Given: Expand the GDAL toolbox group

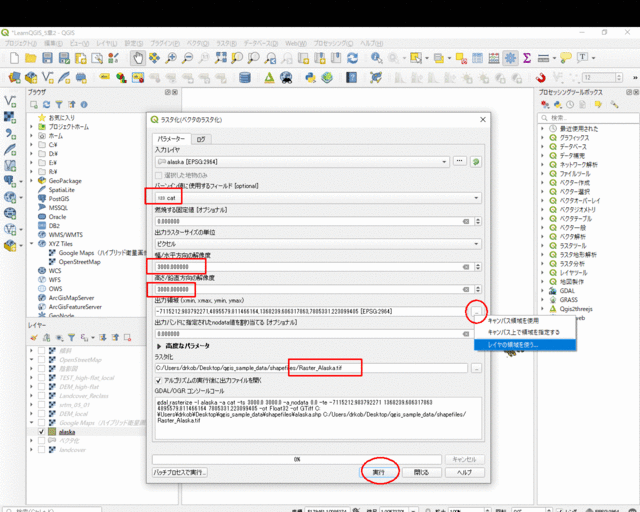Looking at the screenshot, I should [x=542, y=291].
